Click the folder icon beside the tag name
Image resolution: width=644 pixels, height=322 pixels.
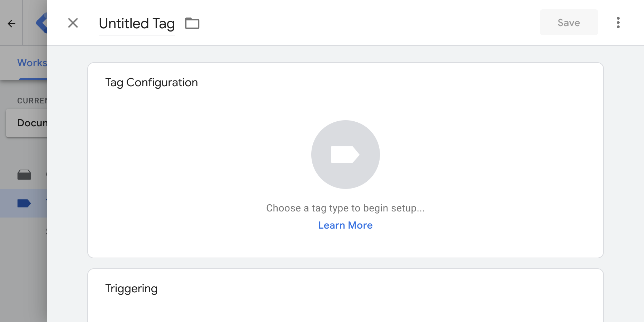(192, 23)
